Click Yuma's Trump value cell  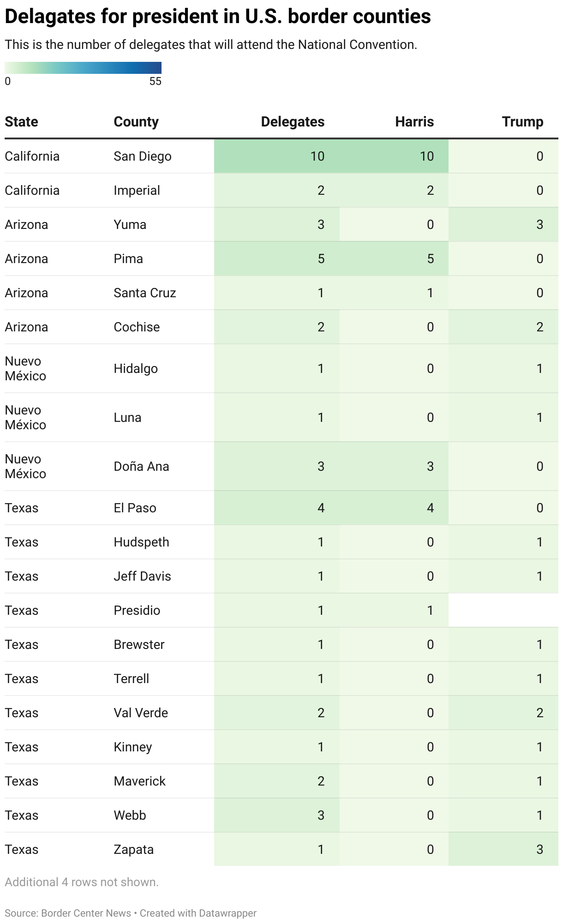click(503, 224)
